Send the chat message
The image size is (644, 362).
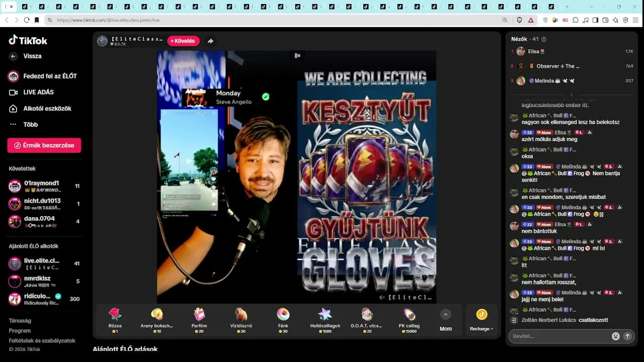tap(627, 336)
